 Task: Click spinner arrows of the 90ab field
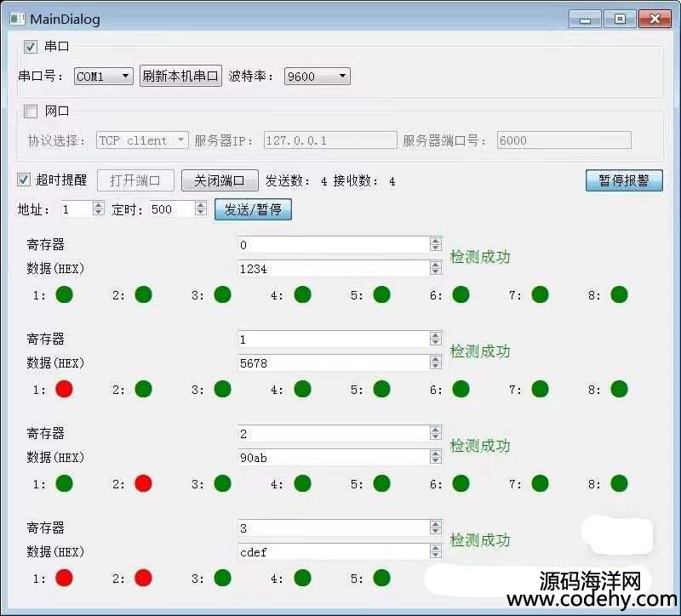(x=436, y=457)
